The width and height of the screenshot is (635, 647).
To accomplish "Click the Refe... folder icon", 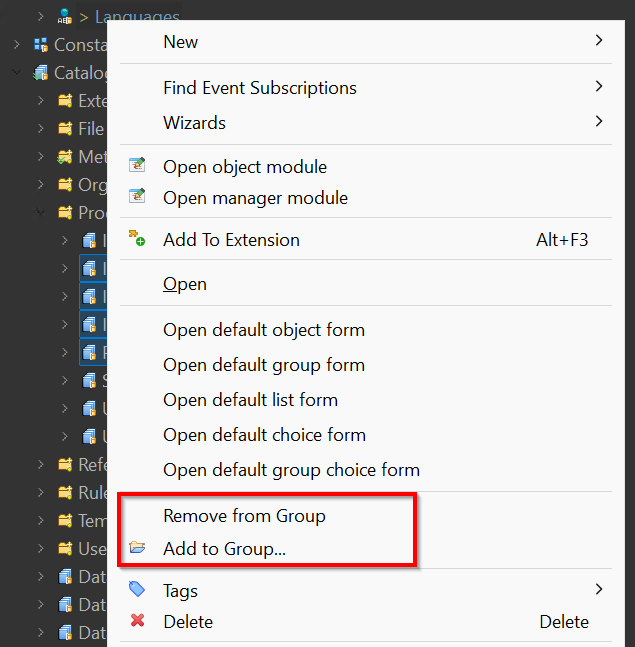I will (x=65, y=465).
